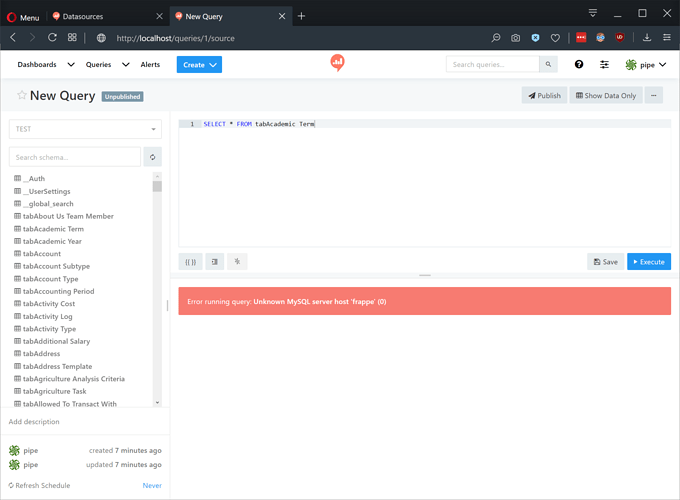Image resolution: width=680 pixels, height=500 pixels.
Task: Open the help question mark icon
Action: point(579,65)
